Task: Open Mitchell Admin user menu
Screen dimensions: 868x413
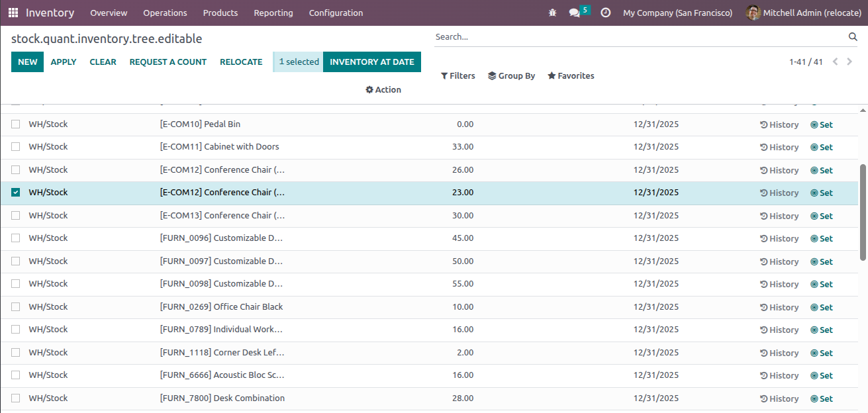Action: point(803,13)
